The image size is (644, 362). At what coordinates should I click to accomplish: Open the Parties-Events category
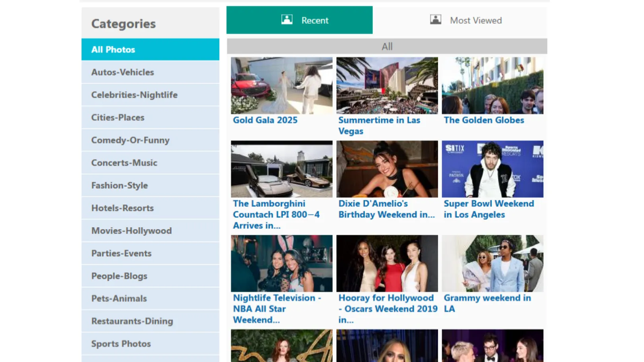pyautogui.click(x=150, y=254)
